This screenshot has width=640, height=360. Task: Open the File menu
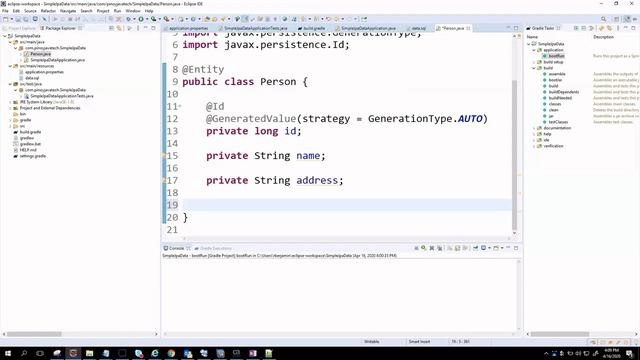click(x=5, y=11)
